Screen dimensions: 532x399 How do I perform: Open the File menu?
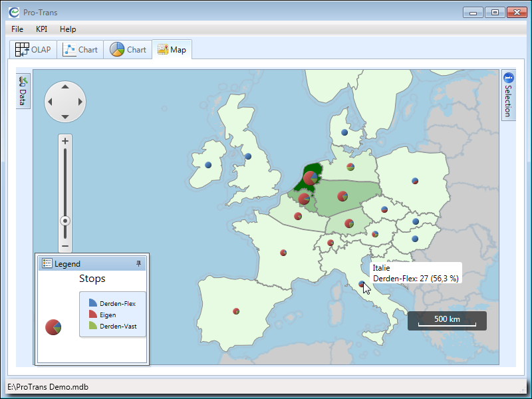click(17, 29)
